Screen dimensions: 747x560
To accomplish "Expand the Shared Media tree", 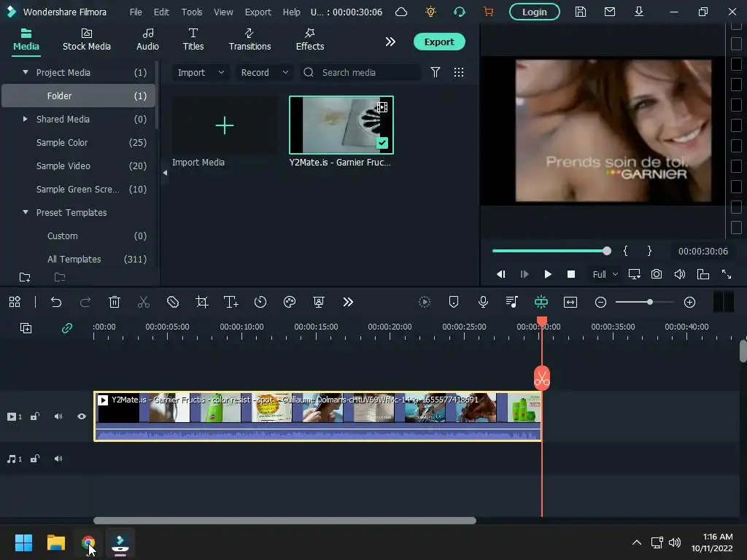I will tap(26, 119).
